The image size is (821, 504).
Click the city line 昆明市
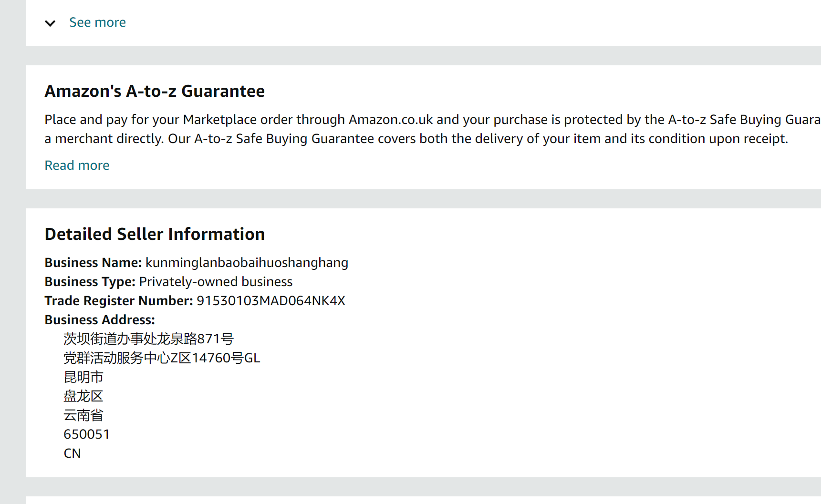tap(83, 377)
